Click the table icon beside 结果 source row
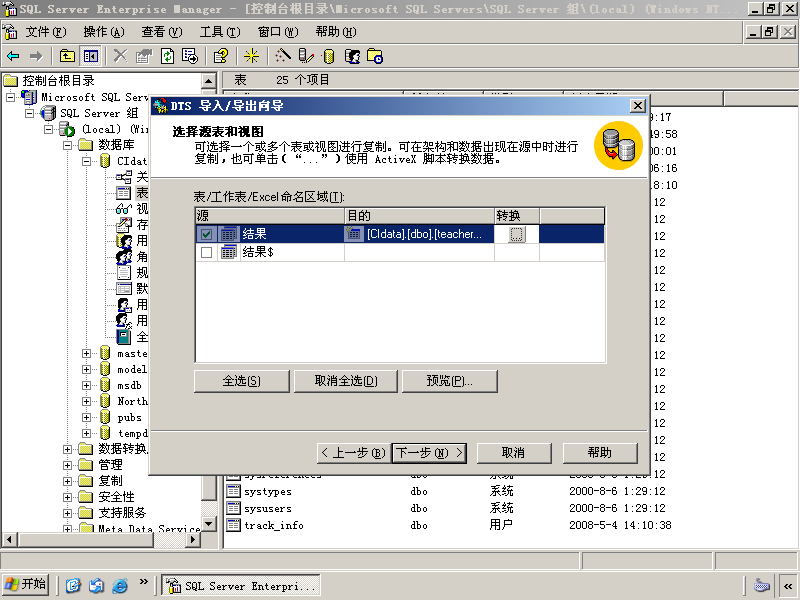This screenshot has width=800, height=600. pos(229,234)
